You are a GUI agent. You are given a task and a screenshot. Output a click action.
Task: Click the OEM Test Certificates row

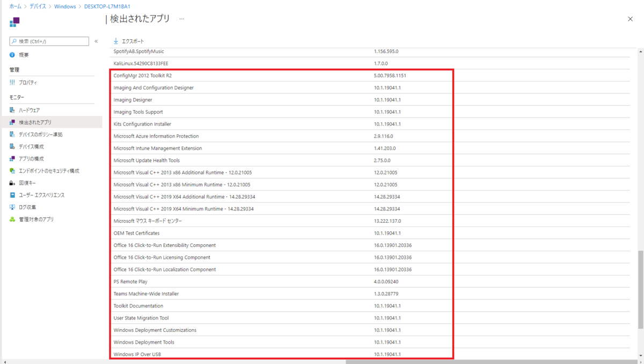click(x=371, y=233)
